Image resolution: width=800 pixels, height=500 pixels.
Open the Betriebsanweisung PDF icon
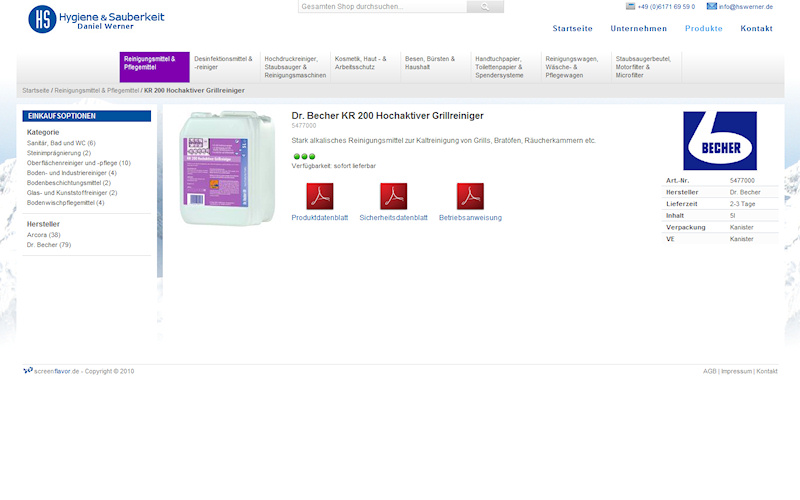coord(470,196)
